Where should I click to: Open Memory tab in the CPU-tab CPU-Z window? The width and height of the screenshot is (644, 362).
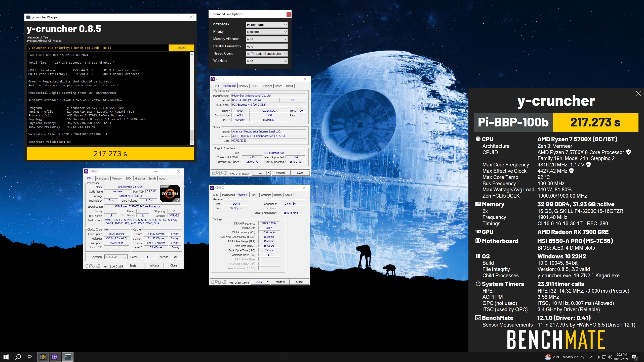[x=117, y=178]
